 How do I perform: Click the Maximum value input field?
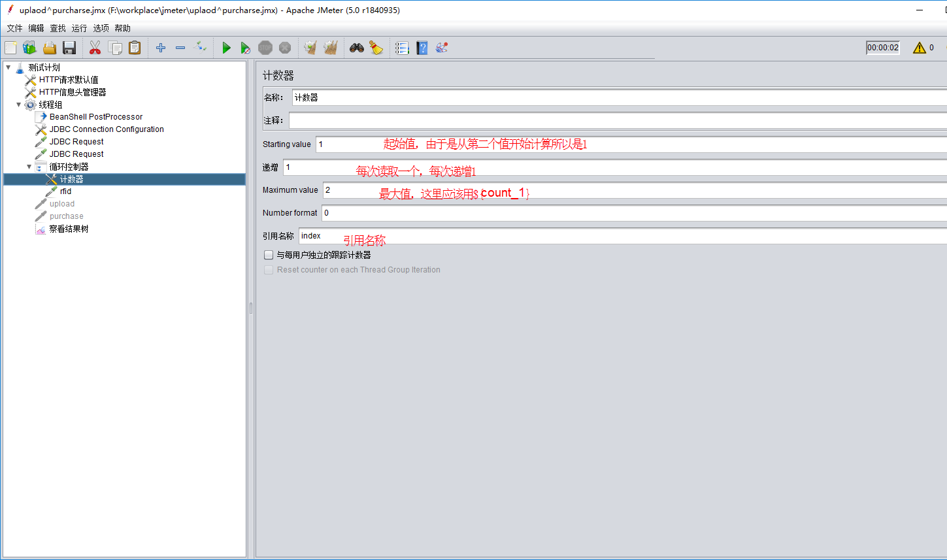pyautogui.click(x=635, y=190)
